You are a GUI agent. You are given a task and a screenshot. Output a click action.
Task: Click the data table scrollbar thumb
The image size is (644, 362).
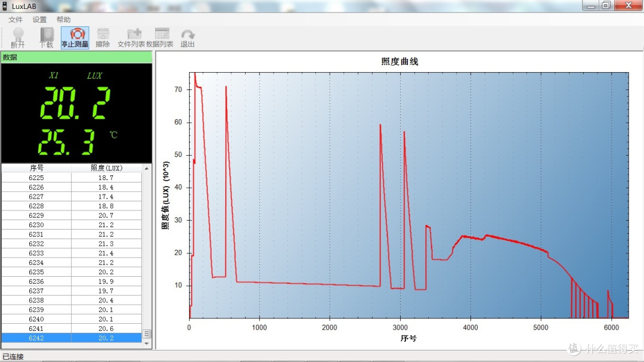147,333
